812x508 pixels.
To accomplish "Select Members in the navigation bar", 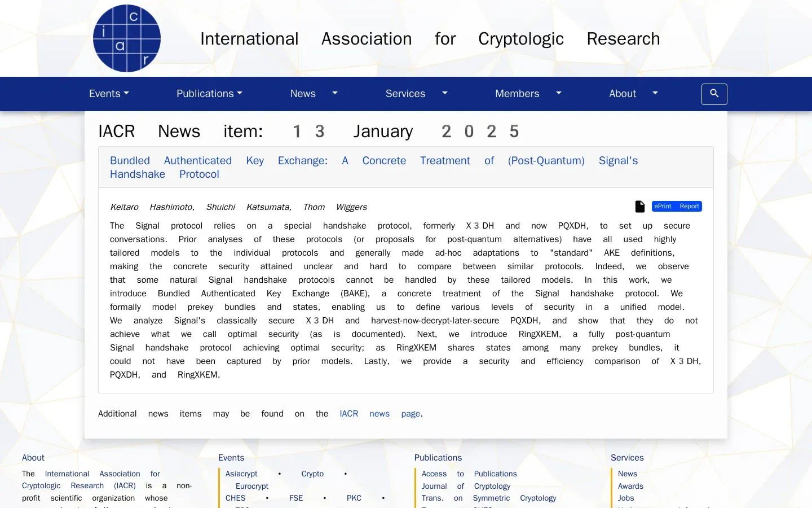I will point(517,94).
